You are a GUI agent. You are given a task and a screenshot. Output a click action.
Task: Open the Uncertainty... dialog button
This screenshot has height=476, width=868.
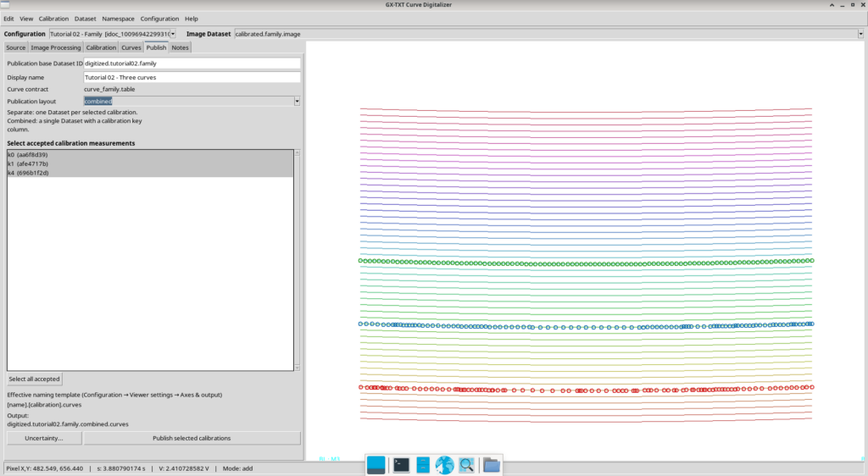44,439
